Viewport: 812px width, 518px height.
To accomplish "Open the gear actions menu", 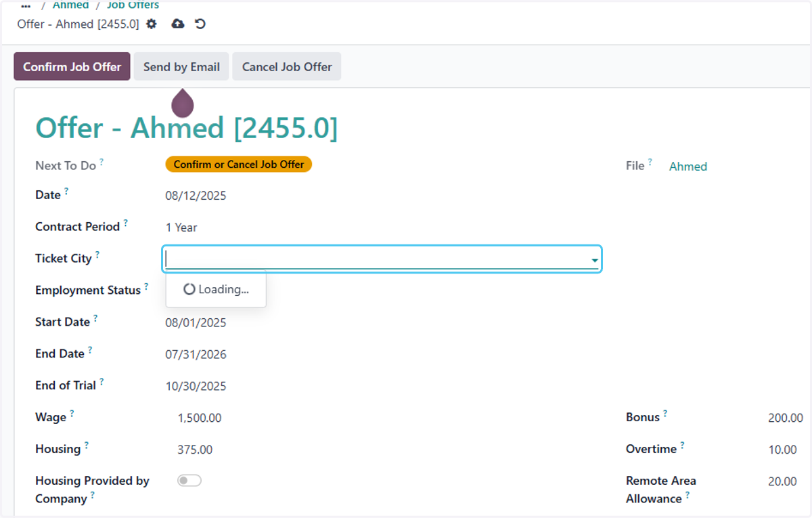I will [151, 24].
